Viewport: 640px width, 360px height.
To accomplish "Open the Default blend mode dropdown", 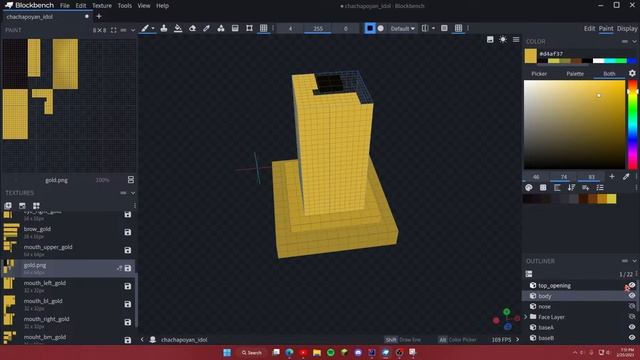I will pos(402,29).
